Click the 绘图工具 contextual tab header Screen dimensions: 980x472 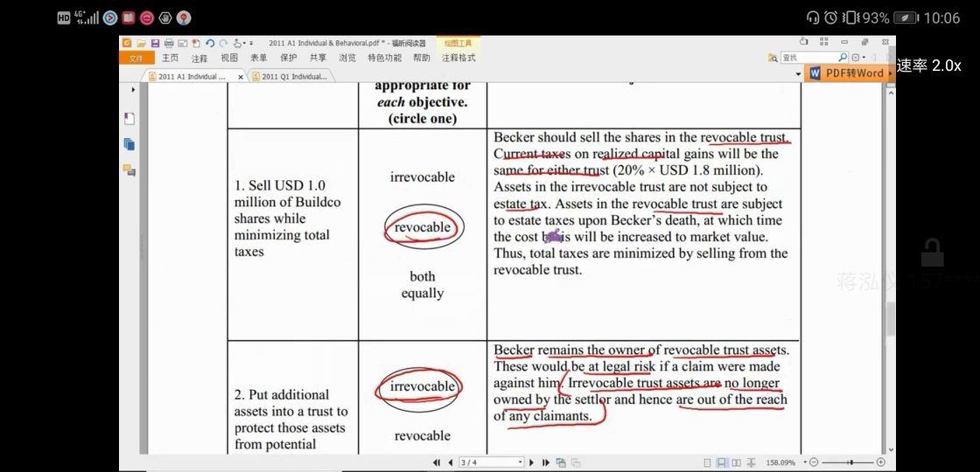458,43
